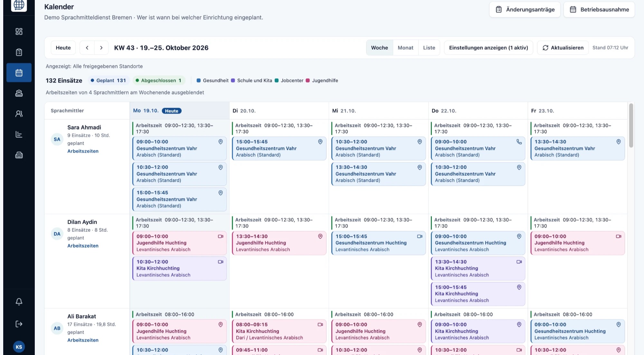Open Dilan Aydin Thursday 13:30–14:30 Kita Kirchhuchting

(478, 268)
